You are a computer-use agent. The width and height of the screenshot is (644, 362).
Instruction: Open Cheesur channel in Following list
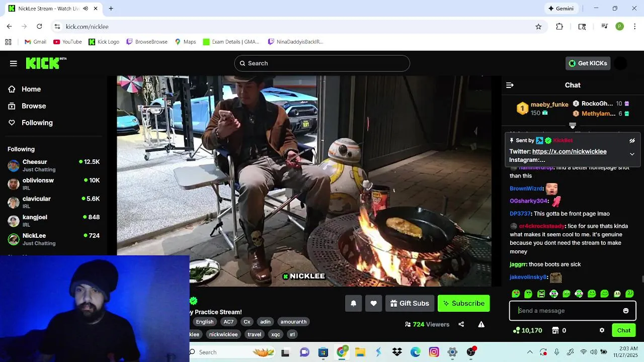[x=54, y=165]
